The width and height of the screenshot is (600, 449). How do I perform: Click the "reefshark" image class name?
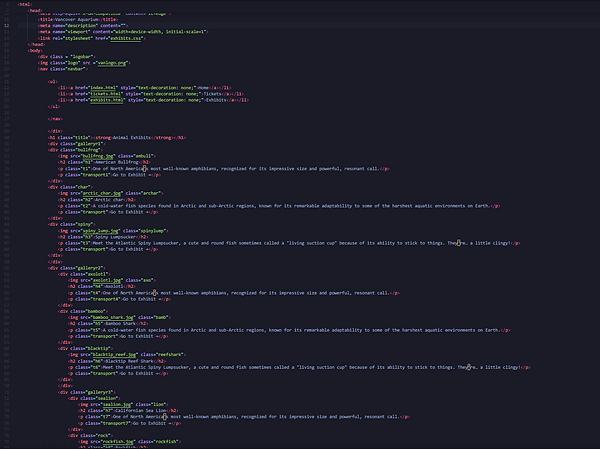(169, 354)
